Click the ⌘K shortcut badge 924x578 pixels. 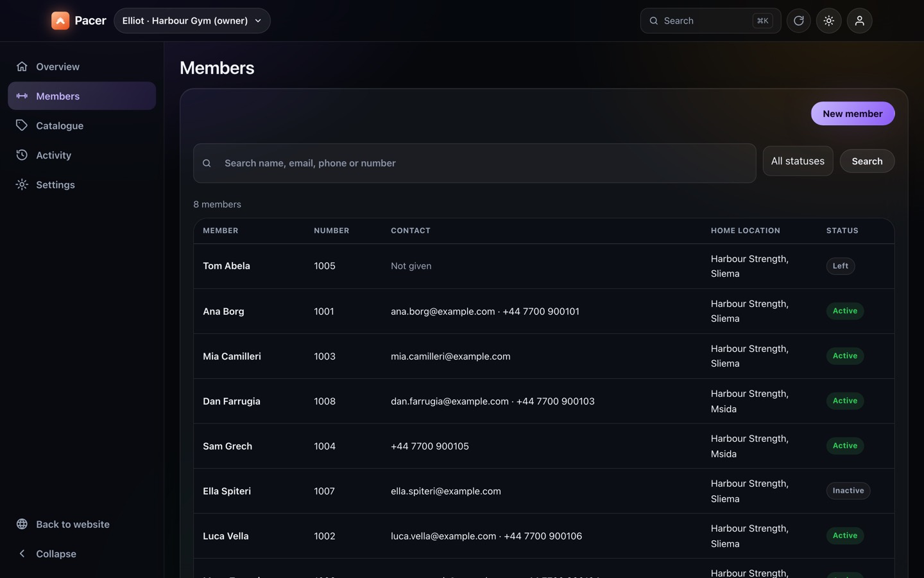click(x=762, y=21)
